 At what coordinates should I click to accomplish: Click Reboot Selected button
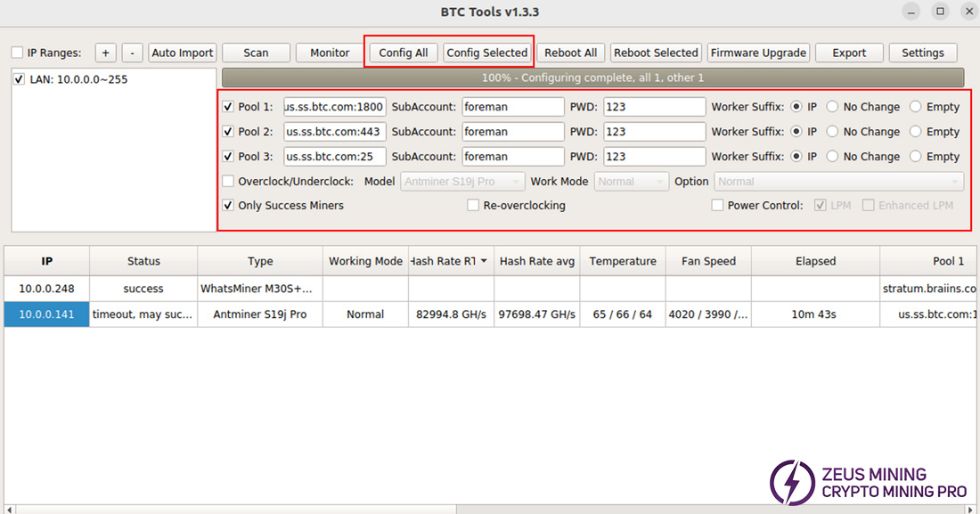(x=656, y=53)
